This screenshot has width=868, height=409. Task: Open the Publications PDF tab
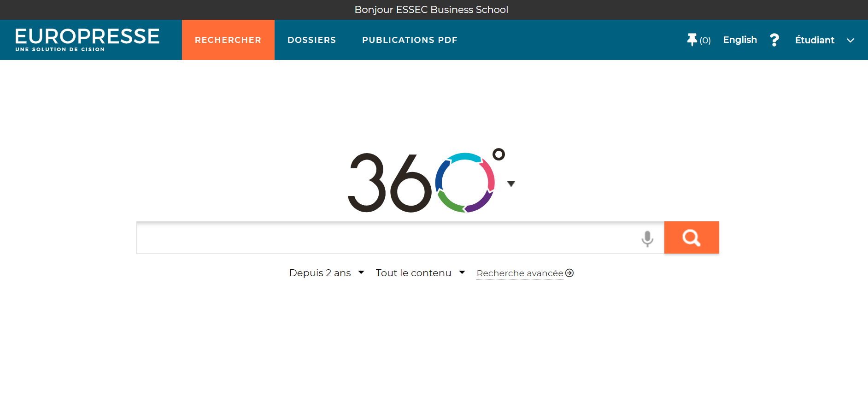click(410, 40)
